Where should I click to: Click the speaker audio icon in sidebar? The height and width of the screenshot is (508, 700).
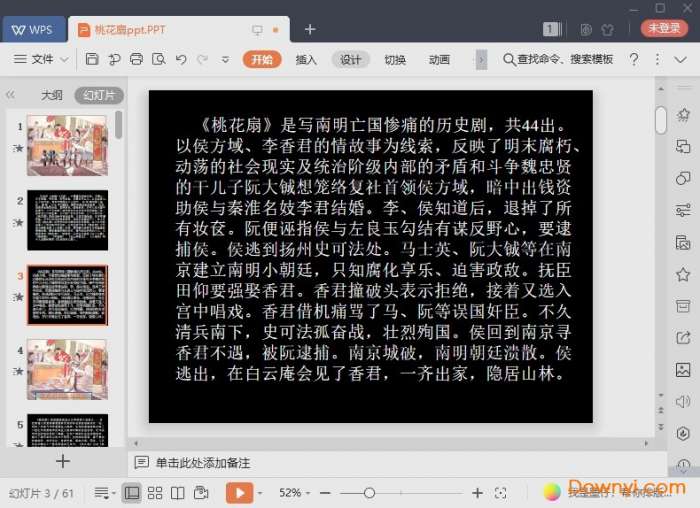(x=683, y=402)
